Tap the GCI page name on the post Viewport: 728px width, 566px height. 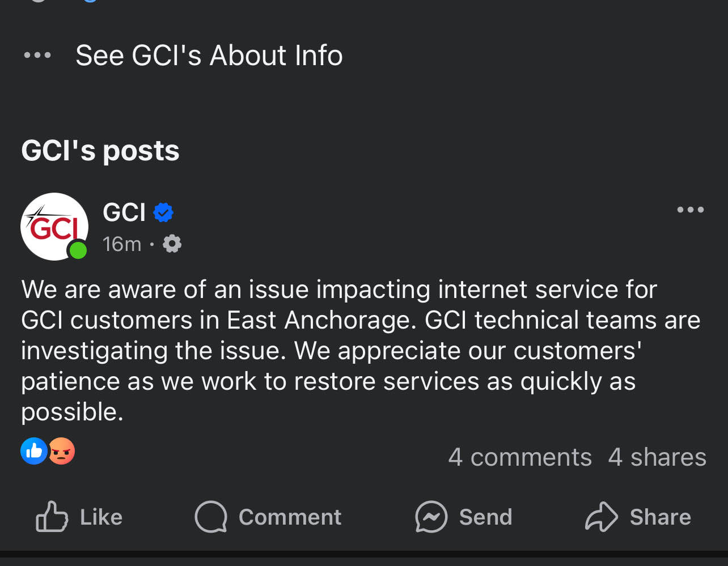(x=124, y=212)
